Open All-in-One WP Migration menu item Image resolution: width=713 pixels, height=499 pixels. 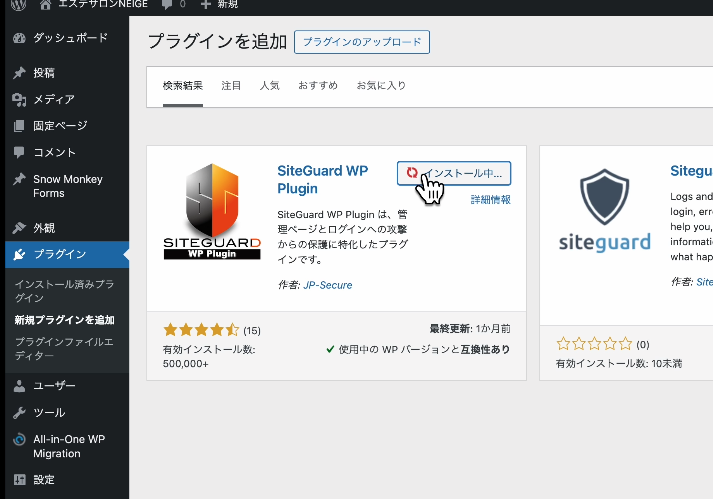69,446
